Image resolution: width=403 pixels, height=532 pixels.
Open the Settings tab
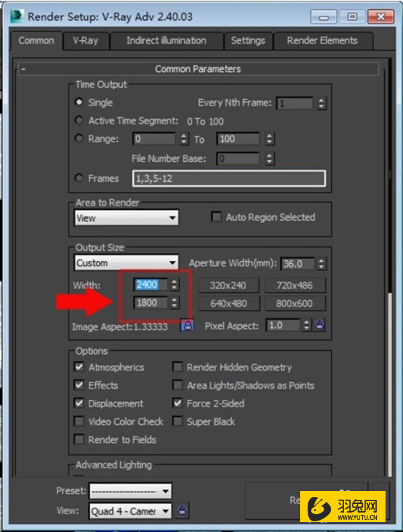[x=248, y=41]
